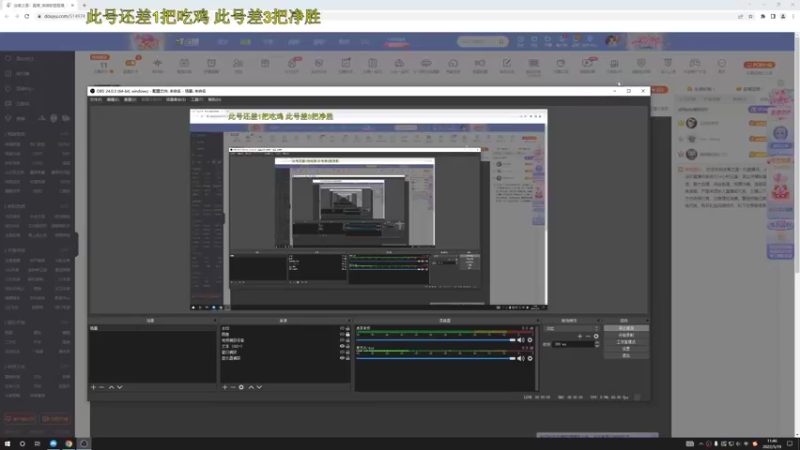Open Windows Start menu
800x450 pixels.
pyautogui.click(x=7, y=444)
